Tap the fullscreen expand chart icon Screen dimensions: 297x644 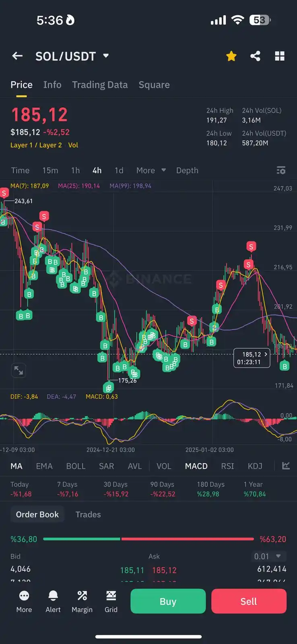coord(19,370)
